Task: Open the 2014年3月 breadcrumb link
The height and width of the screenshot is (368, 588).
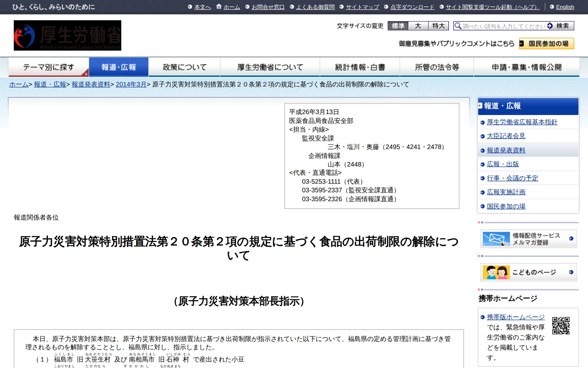Action: click(x=131, y=84)
